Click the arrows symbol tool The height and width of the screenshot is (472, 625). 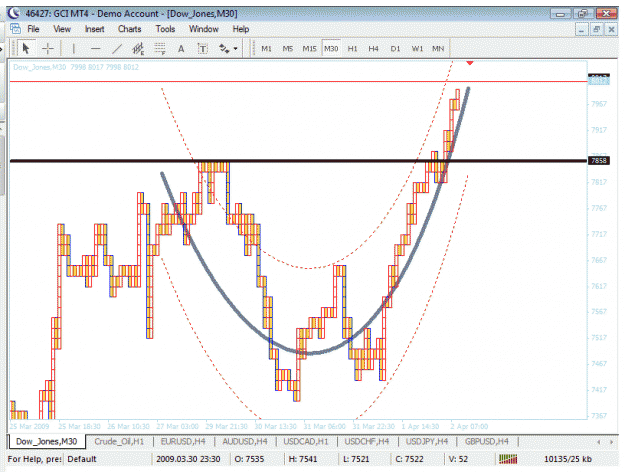click(x=224, y=49)
